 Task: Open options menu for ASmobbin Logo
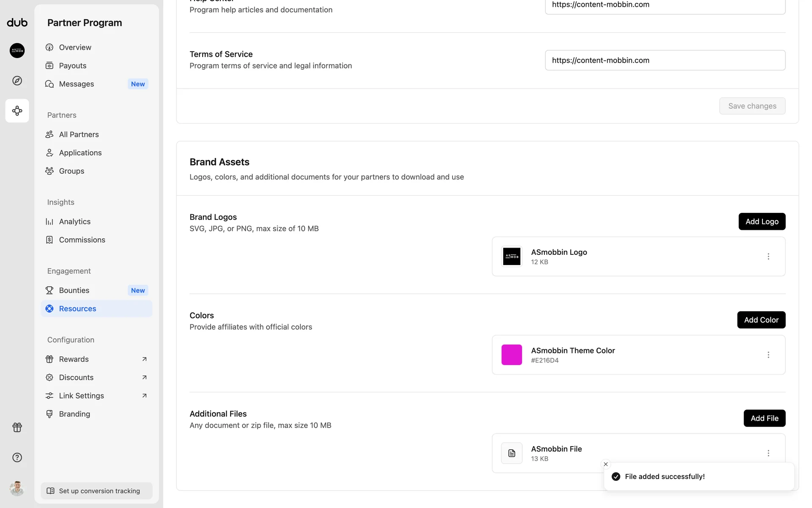[768, 257]
